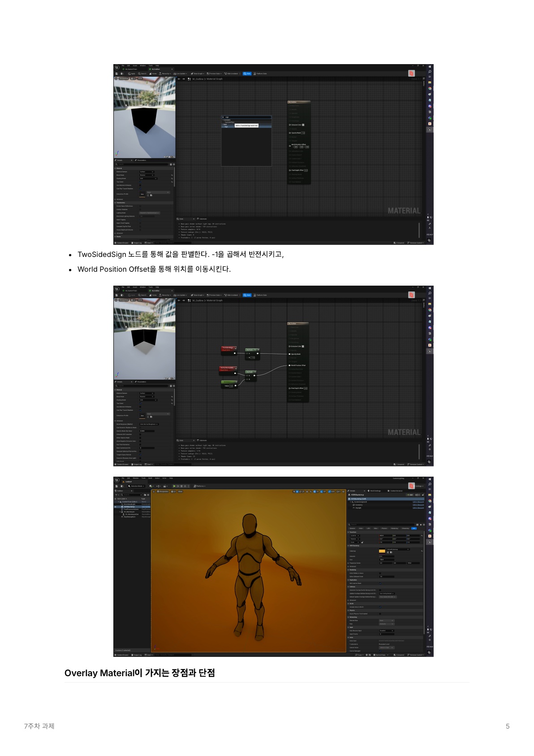Edit Opacity Mask Clip Value field

pyautogui.click(x=147, y=431)
